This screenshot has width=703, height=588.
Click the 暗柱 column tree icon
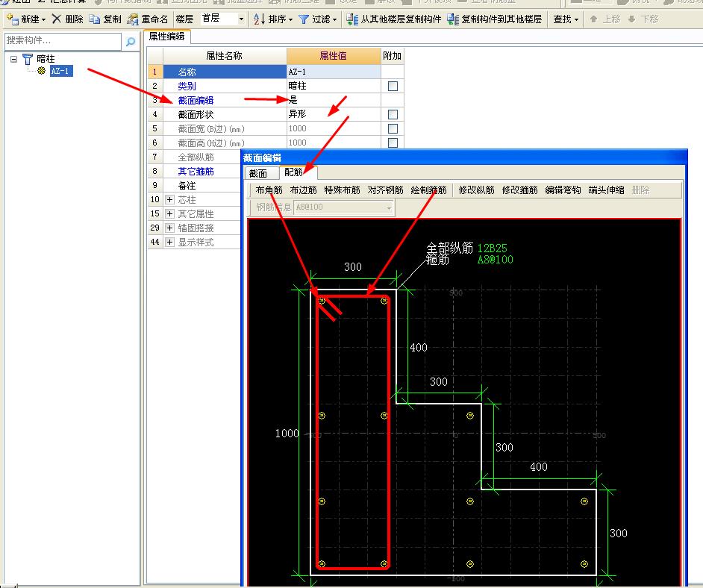point(28,59)
